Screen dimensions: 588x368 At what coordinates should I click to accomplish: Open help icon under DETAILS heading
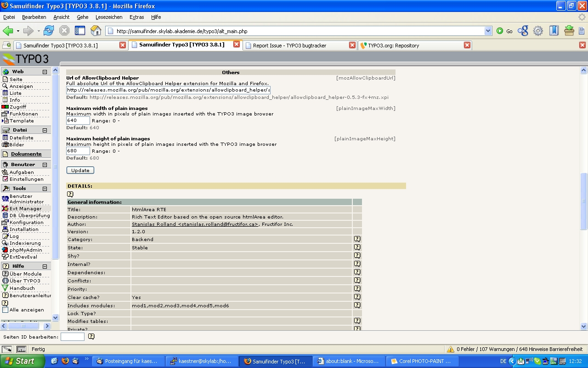pyautogui.click(x=70, y=194)
